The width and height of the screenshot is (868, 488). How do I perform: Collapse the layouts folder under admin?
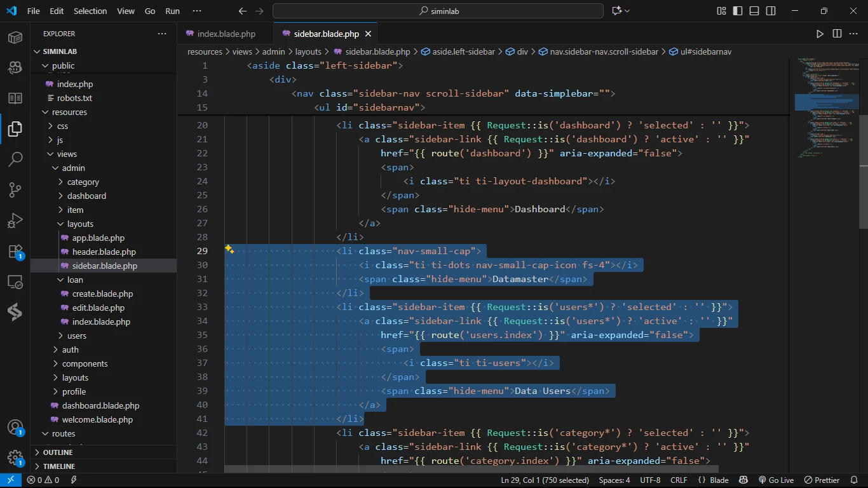[x=80, y=224]
